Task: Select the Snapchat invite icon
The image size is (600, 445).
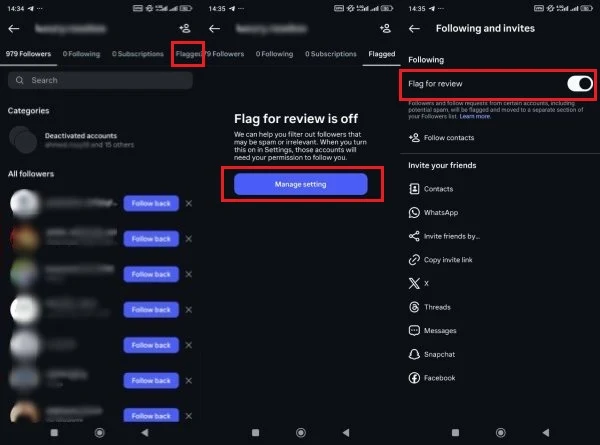Action: (x=414, y=354)
